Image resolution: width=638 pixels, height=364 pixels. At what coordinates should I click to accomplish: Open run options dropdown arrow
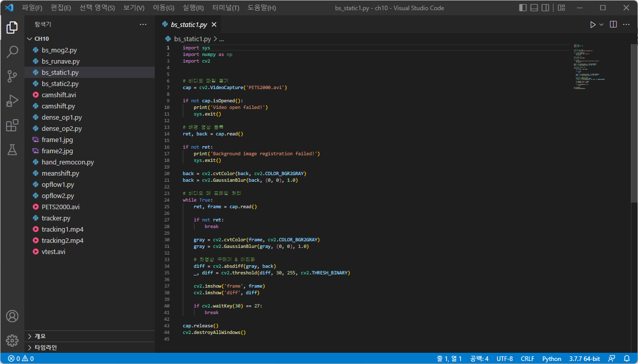click(x=601, y=24)
